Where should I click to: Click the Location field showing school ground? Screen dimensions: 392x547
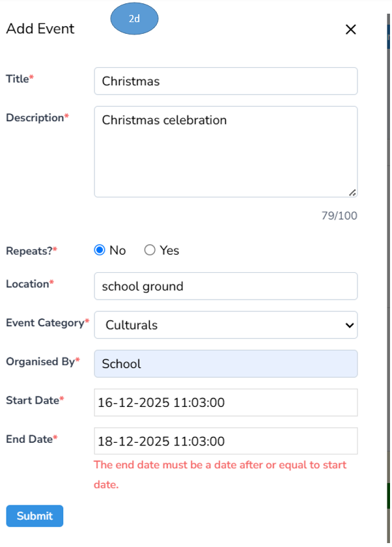(x=225, y=286)
